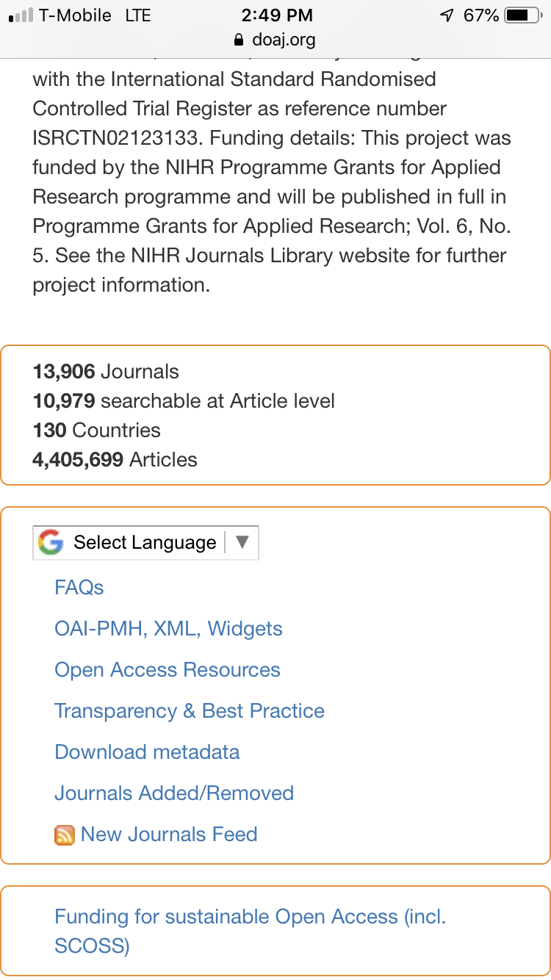
Task: Open the FAQs link
Action: click(79, 588)
